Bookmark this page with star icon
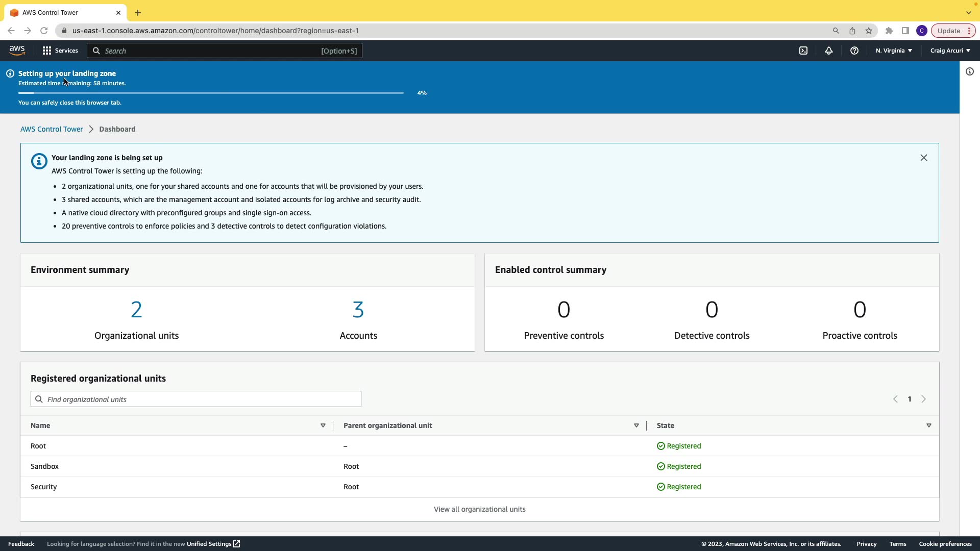Image resolution: width=980 pixels, height=551 pixels. coord(869,31)
